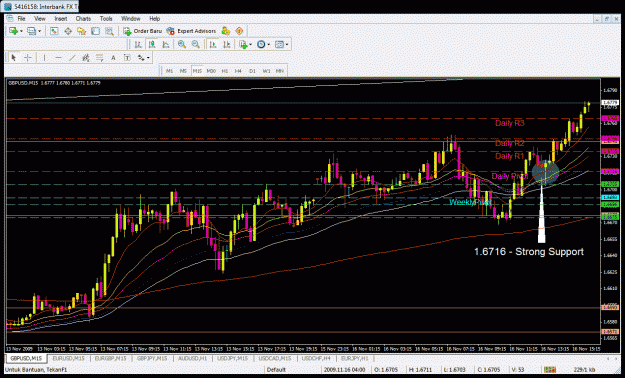Click the tab scroll left arrow

pyautogui.click(x=608, y=358)
